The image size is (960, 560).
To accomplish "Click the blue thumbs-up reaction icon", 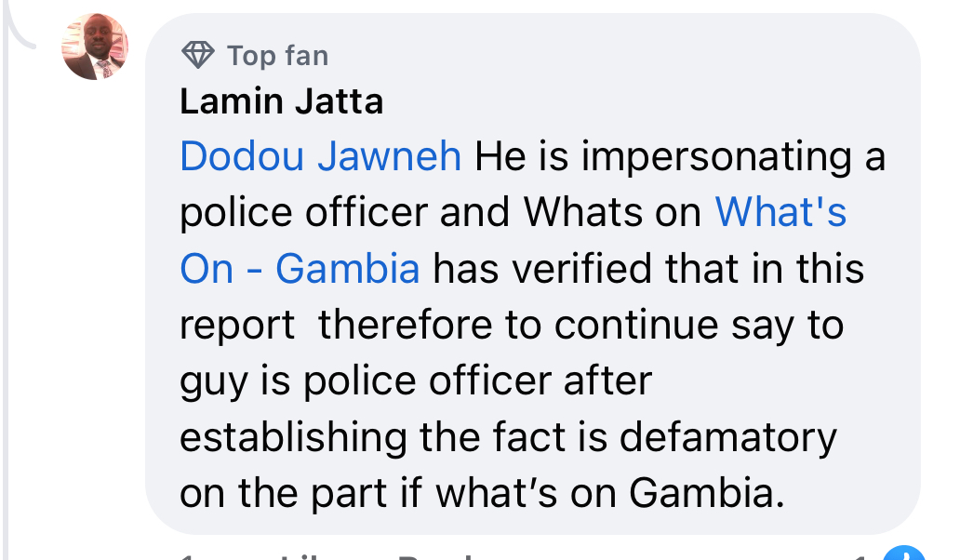I will click(903, 553).
